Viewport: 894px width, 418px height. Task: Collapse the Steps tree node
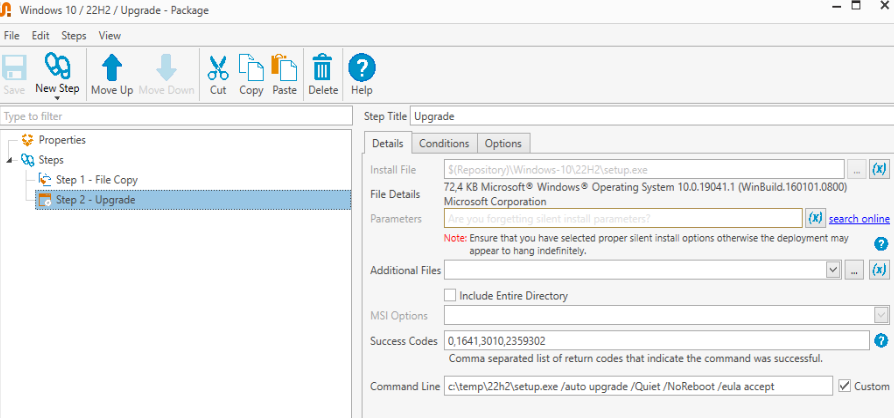10,160
